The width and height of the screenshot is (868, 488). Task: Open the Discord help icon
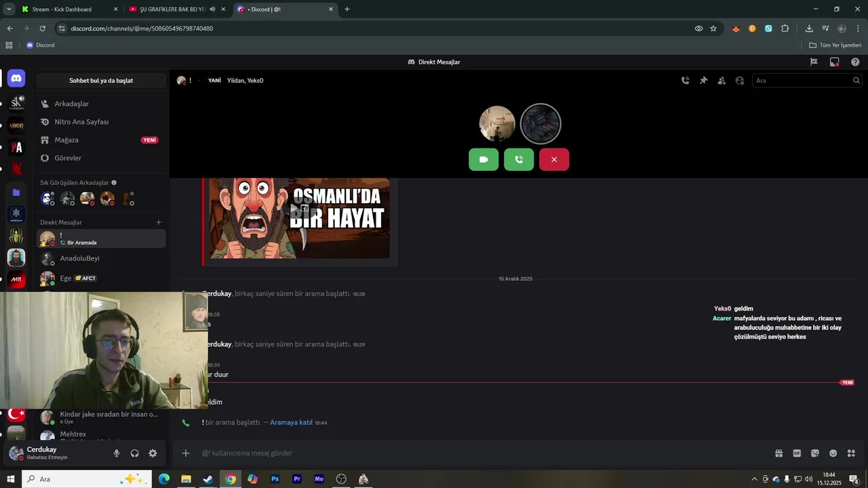point(855,62)
